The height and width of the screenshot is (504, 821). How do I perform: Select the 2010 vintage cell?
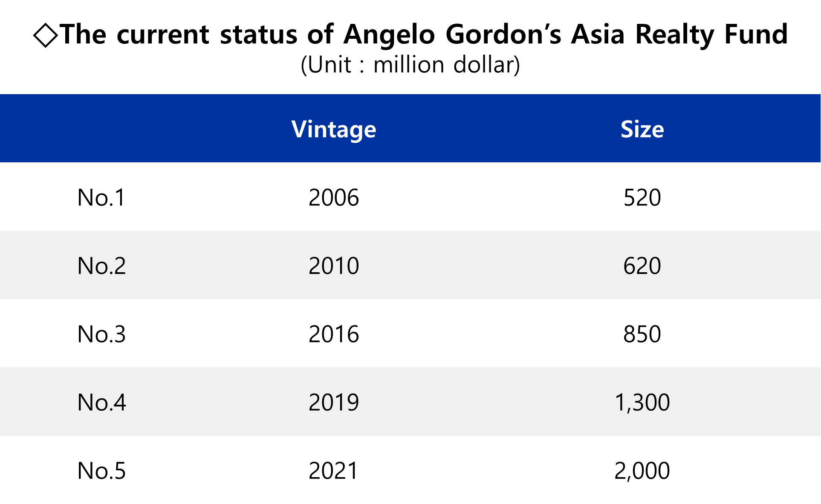pyautogui.click(x=334, y=266)
